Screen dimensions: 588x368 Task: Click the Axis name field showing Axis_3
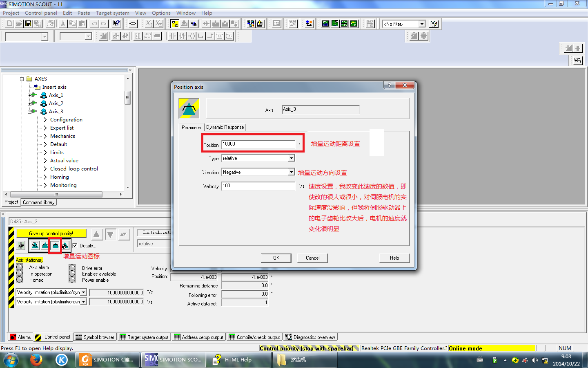[321, 110]
